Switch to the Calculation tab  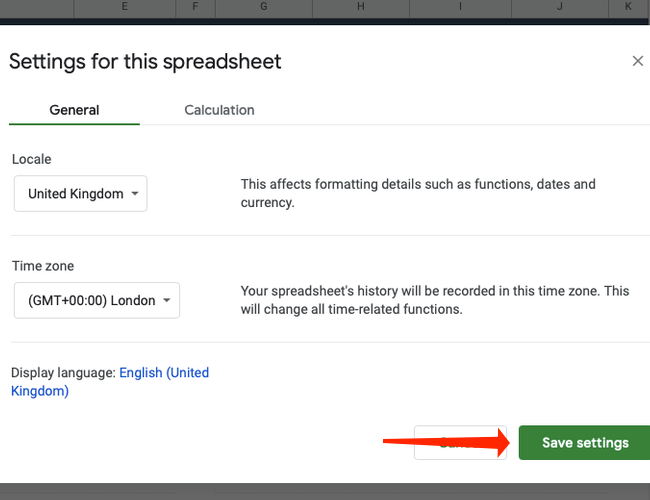pyautogui.click(x=219, y=110)
